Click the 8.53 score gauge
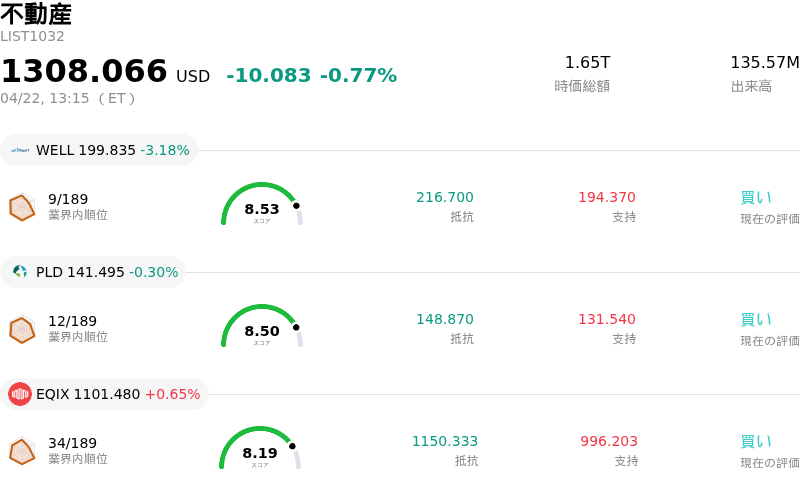This screenshot has width=800, height=488. click(x=261, y=205)
